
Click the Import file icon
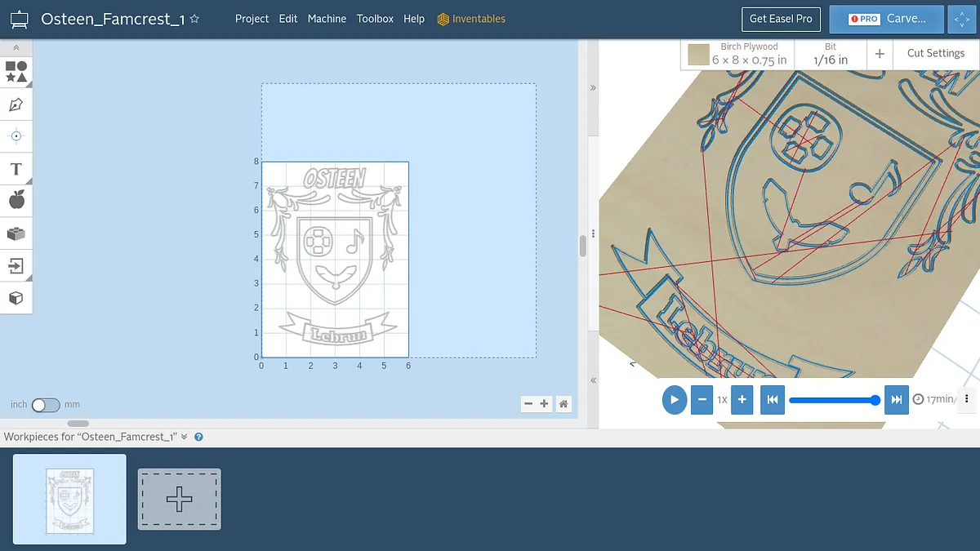click(x=16, y=265)
